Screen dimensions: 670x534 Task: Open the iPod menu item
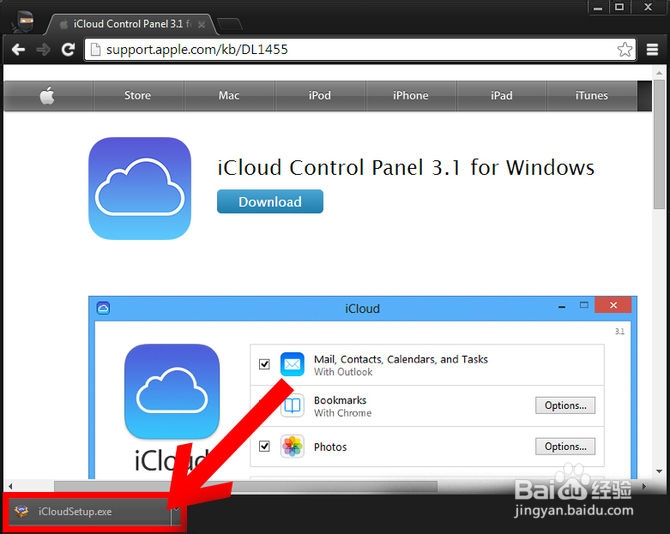pos(320,95)
